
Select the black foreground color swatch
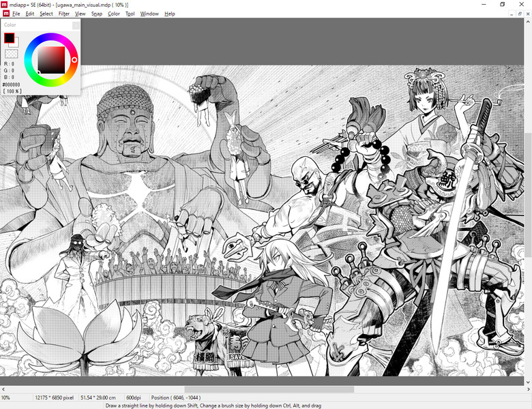[x=9, y=38]
